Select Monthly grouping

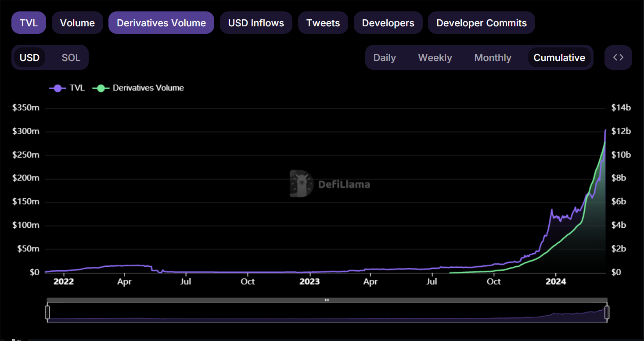[493, 57]
